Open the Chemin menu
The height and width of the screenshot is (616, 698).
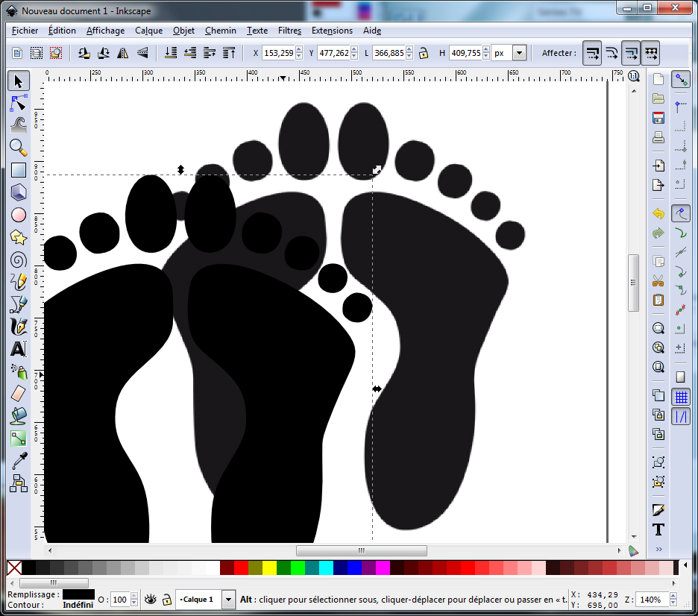coord(220,31)
